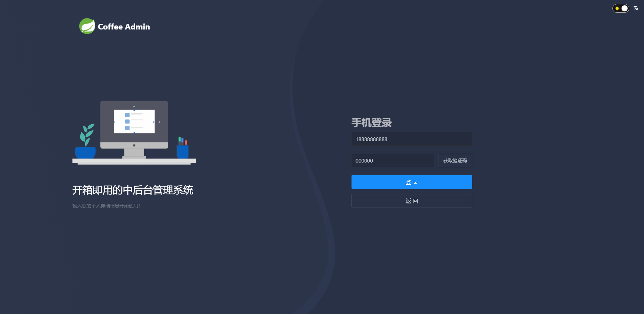Click the monitor stand power dot

point(134,145)
